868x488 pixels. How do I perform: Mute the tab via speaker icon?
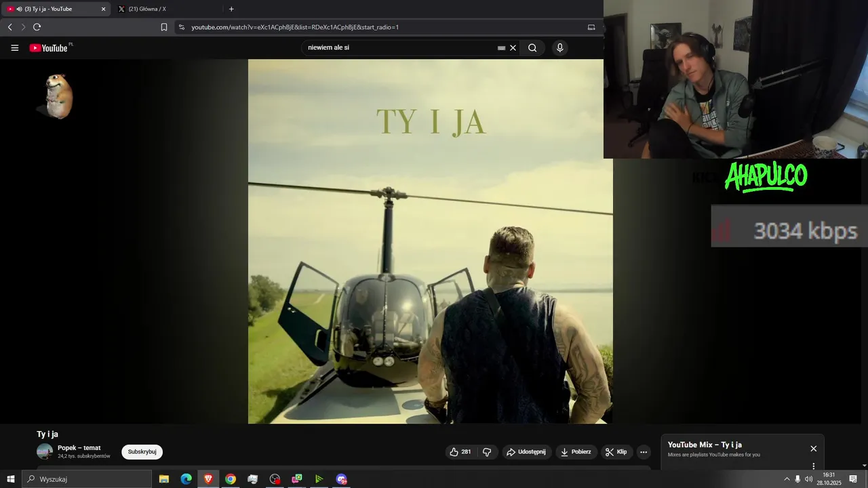click(19, 9)
